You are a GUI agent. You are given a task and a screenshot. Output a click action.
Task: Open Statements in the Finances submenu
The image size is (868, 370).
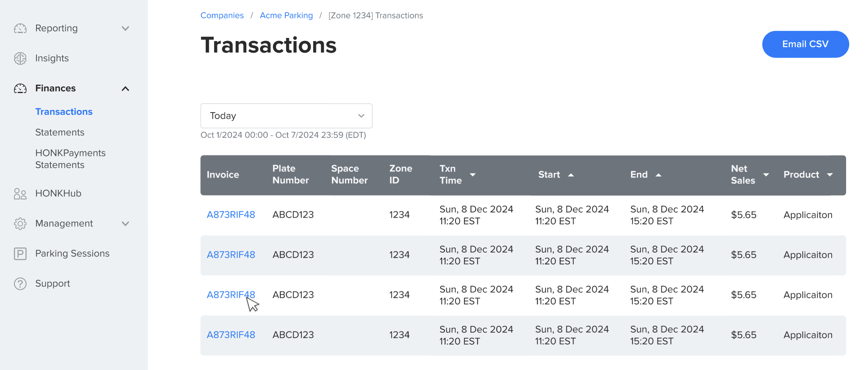60,133
